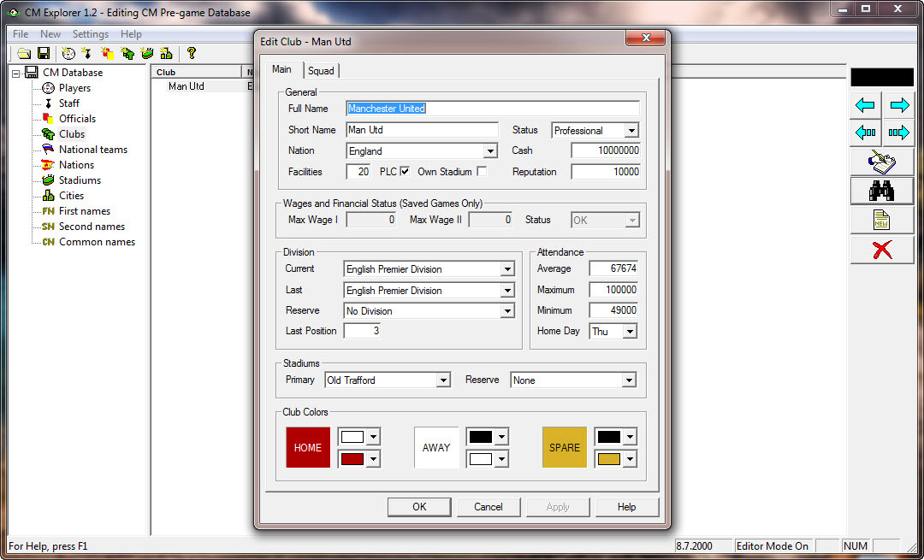Viewport: 924px width, 560px height.
Task: Select Players in the database tree
Action: pos(74,88)
